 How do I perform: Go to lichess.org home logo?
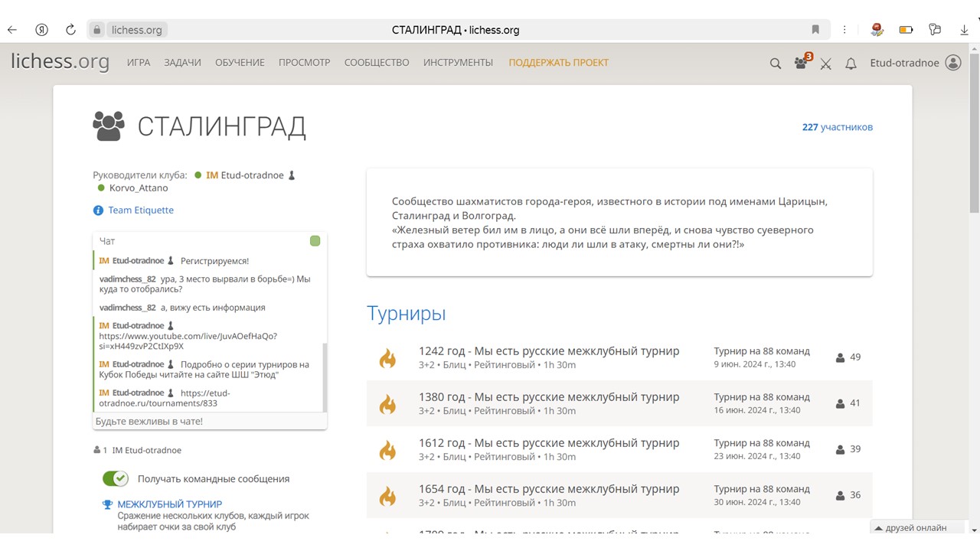tap(60, 62)
